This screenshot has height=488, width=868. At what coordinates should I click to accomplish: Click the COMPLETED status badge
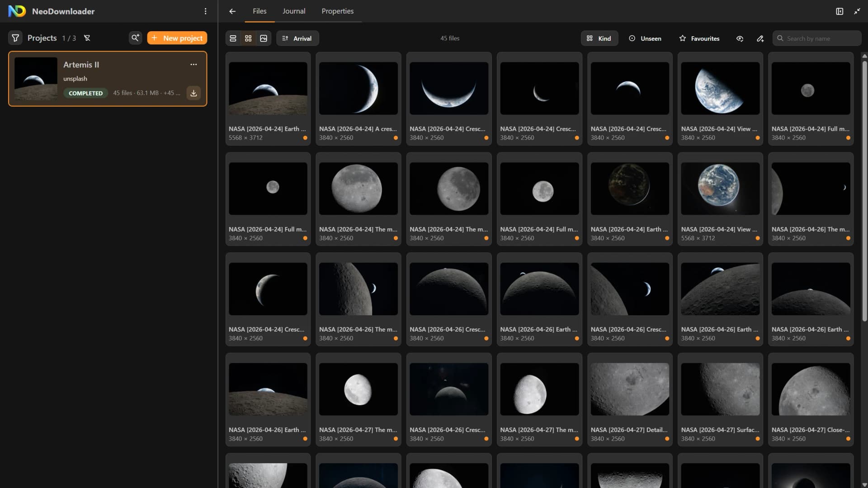pyautogui.click(x=85, y=93)
